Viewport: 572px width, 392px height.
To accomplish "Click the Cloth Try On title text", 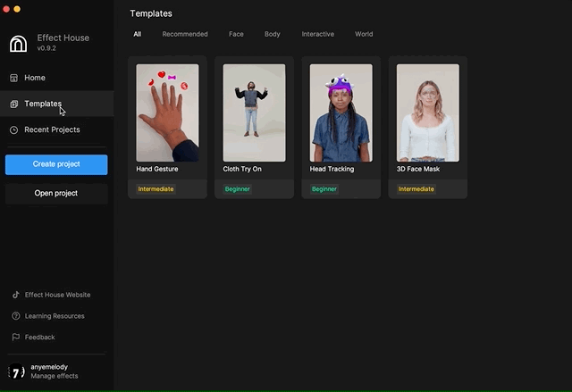I will coord(242,169).
